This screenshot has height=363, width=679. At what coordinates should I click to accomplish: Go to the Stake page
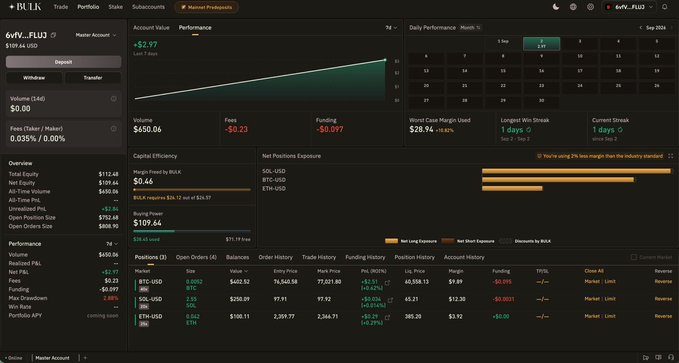click(x=115, y=7)
